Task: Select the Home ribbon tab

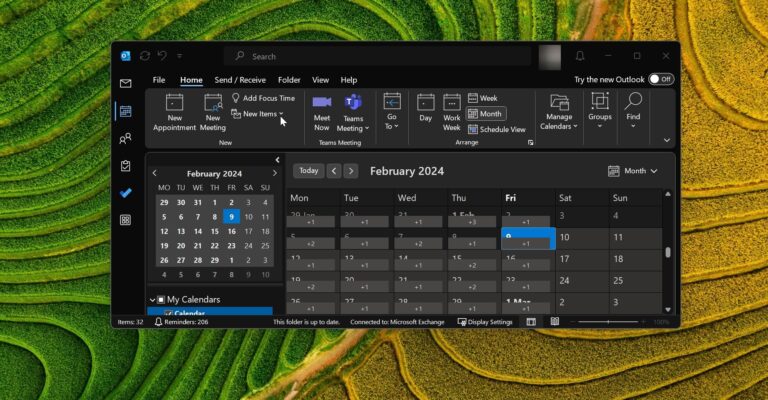Action: [191, 80]
